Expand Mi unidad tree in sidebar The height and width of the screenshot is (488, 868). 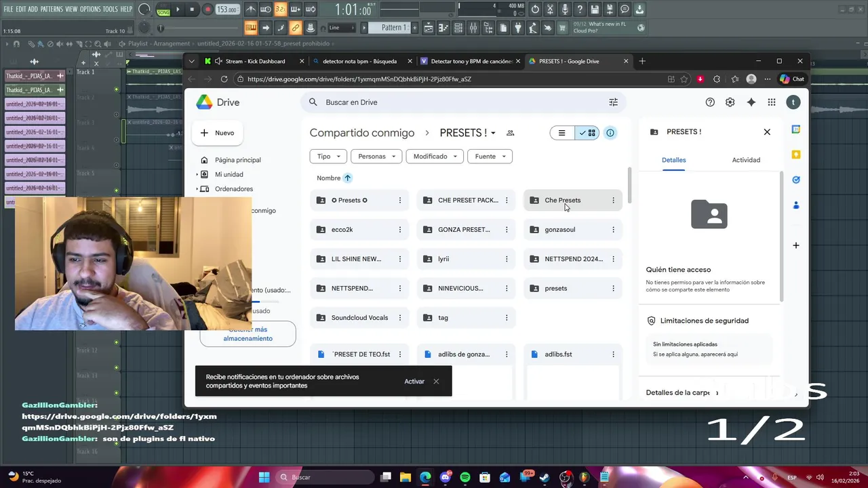point(197,175)
